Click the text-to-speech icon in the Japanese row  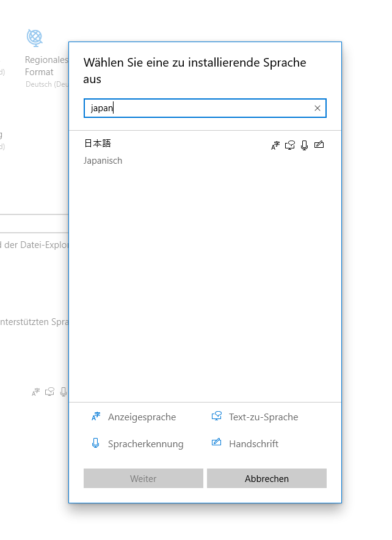[290, 145]
